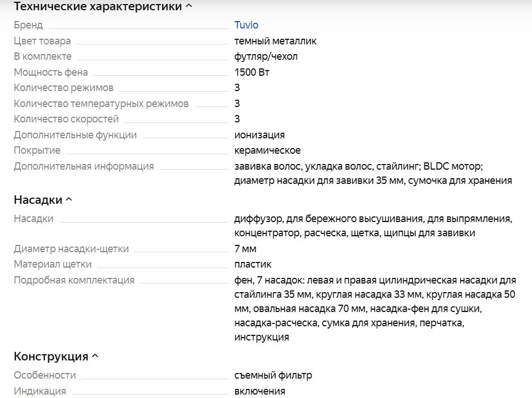Click the темный металлик color value
The height and width of the screenshot is (398, 532).
click(x=275, y=41)
